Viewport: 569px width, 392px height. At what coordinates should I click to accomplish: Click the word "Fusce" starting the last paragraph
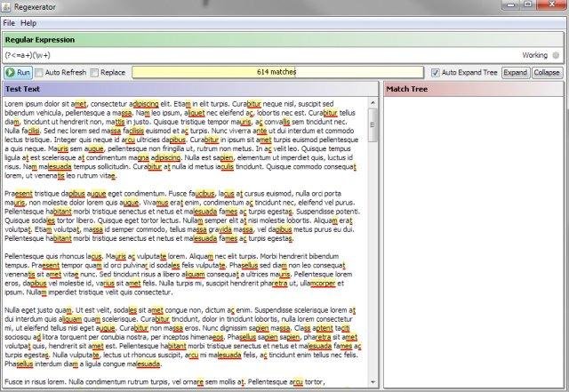(14, 382)
